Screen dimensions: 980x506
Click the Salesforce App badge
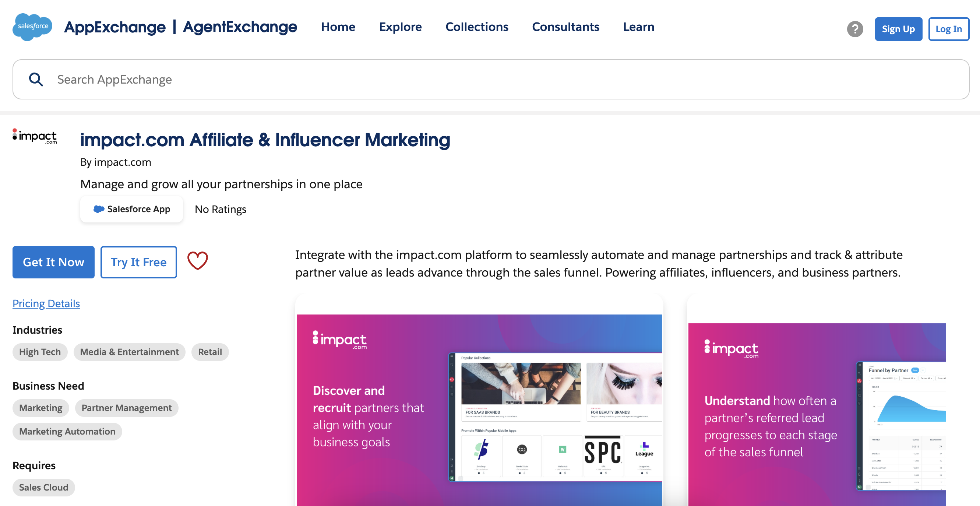[132, 209]
